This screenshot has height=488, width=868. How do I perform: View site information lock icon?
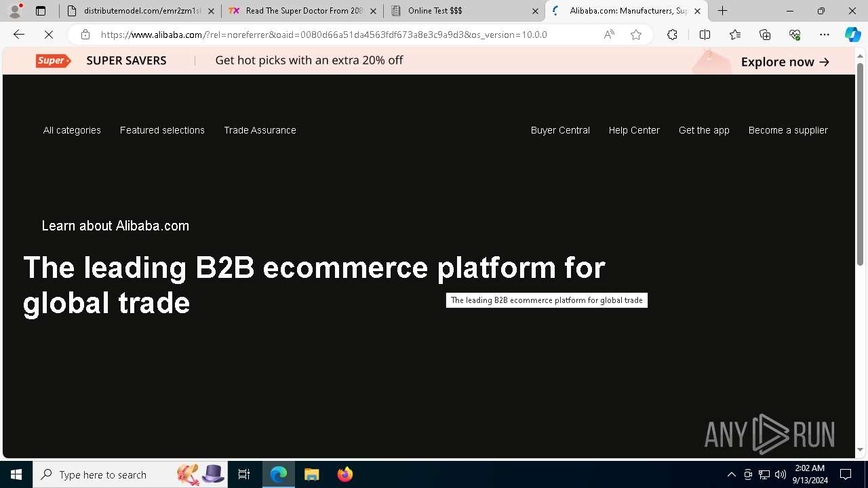pos(85,35)
